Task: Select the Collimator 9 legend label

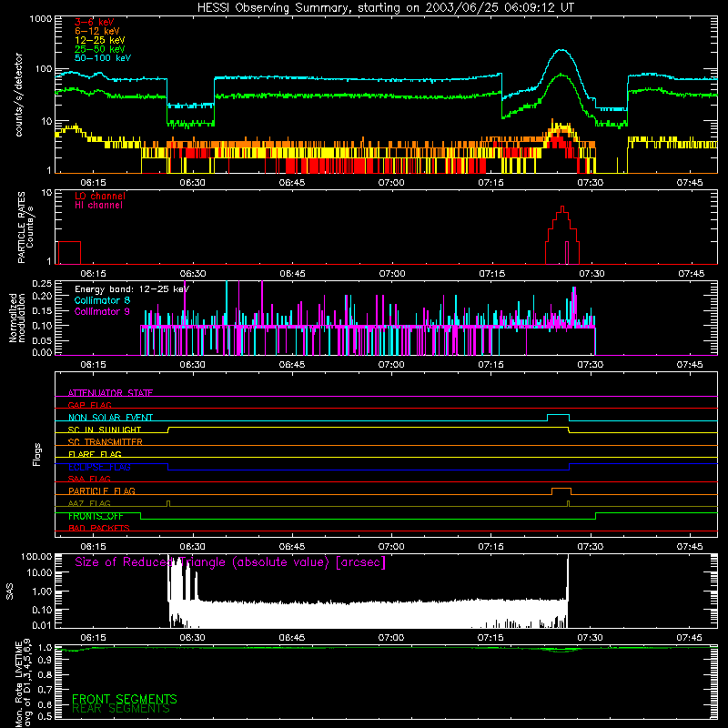Action: [102, 311]
